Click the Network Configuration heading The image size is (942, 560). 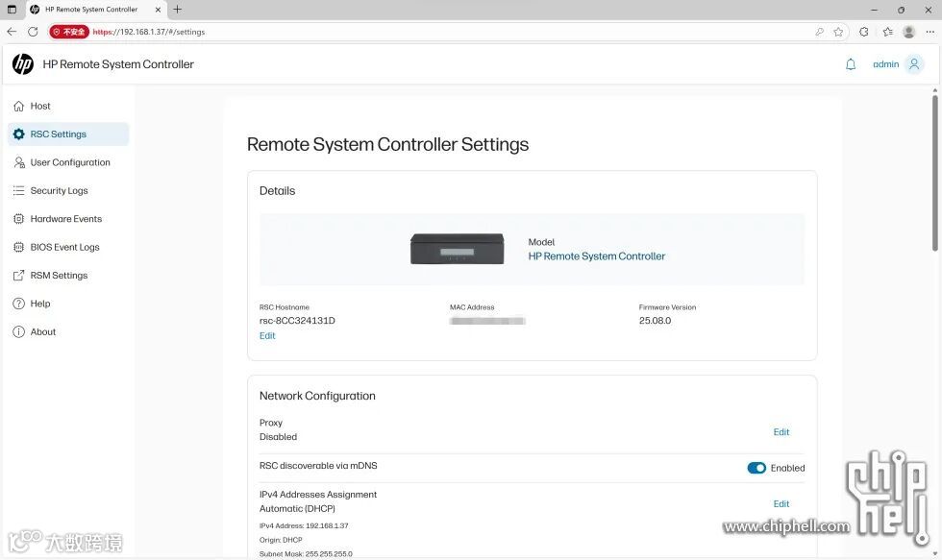[317, 396]
